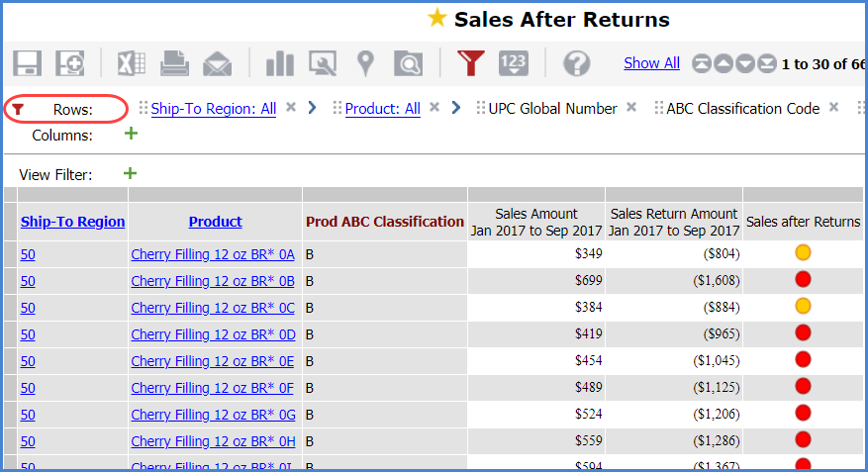Add a View Filter with plus

click(130, 174)
